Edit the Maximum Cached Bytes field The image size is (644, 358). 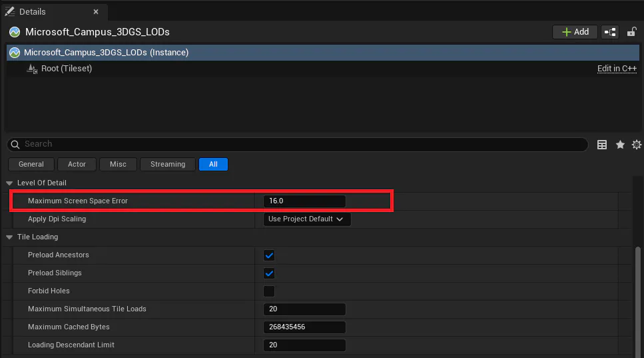pyautogui.click(x=304, y=327)
